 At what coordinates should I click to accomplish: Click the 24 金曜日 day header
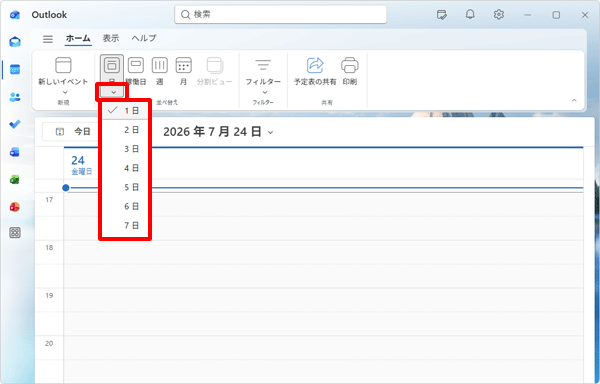click(82, 165)
